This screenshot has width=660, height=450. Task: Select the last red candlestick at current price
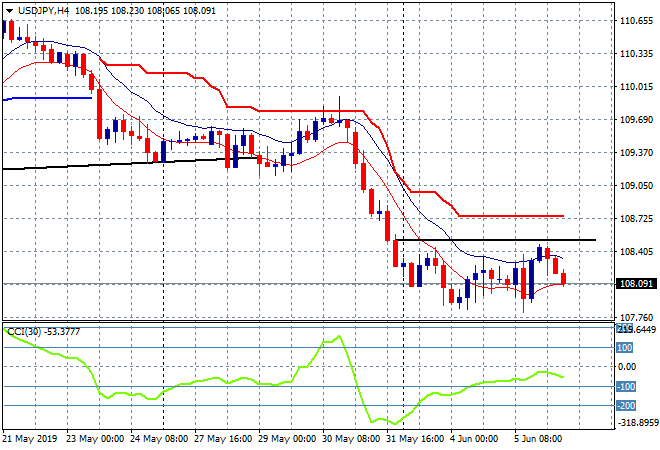(x=564, y=278)
